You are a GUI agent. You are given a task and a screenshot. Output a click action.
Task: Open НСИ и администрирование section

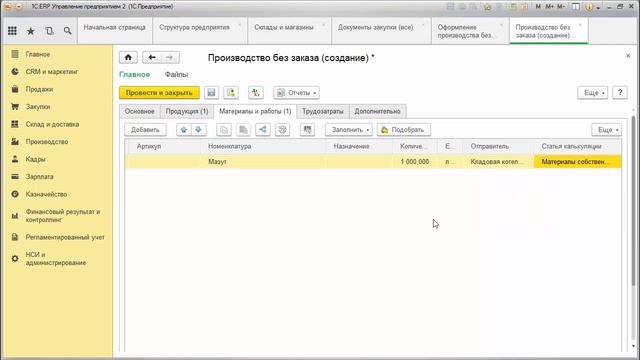(x=57, y=259)
